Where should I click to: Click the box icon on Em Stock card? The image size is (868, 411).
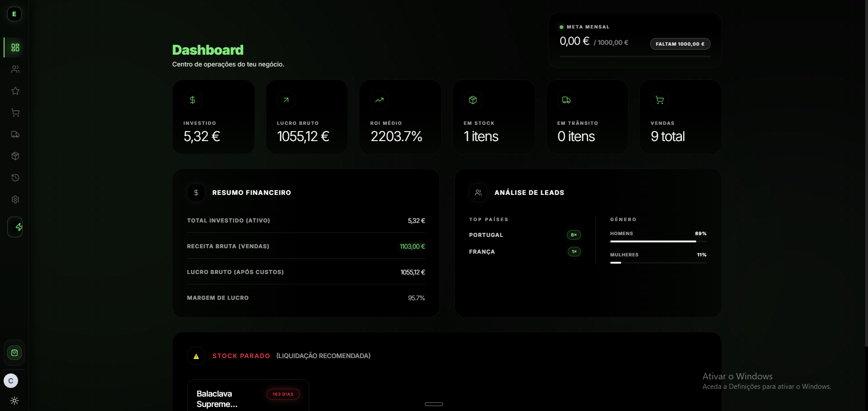click(x=473, y=100)
